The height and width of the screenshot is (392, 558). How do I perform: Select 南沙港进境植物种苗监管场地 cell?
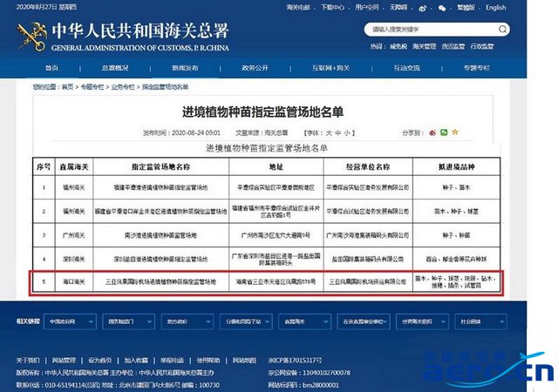pyautogui.click(x=160, y=235)
